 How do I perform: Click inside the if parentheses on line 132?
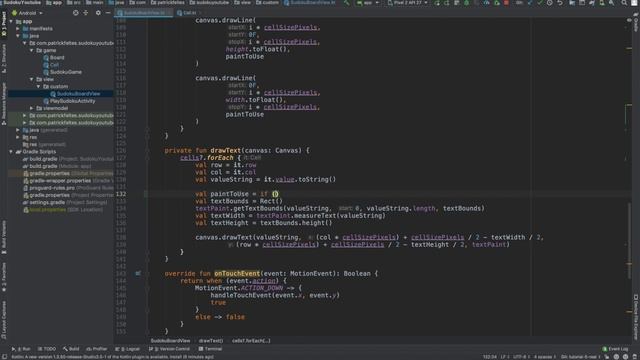[x=276, y=194]
